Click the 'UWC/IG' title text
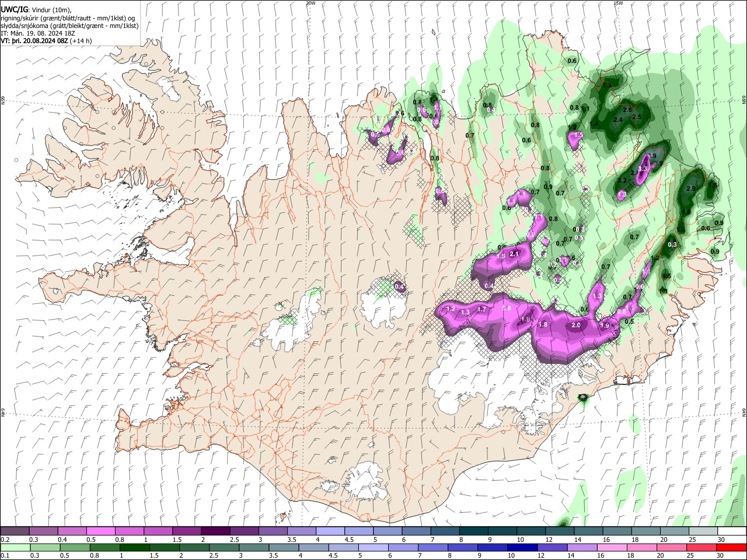 point(14,9)
